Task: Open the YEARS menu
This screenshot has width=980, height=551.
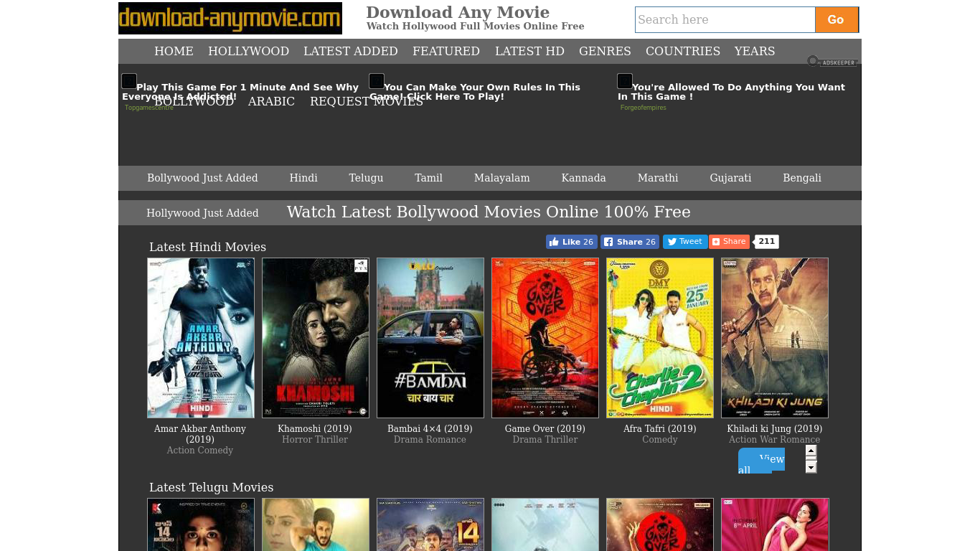Action: tap(754, 51)
